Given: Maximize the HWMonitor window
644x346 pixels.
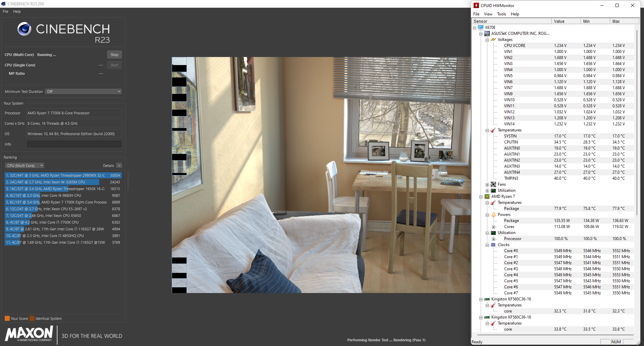Looking at the screenshot, I should tap(617, 5).
